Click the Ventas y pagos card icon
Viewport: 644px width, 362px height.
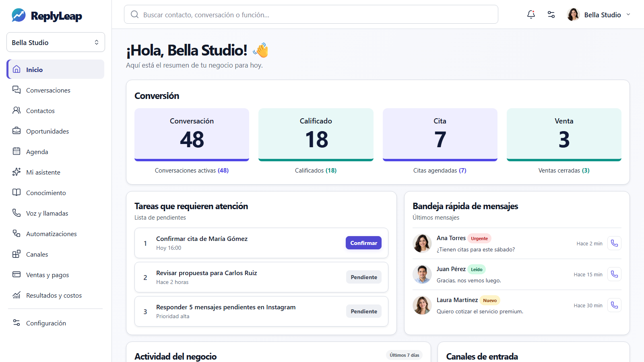[17, 274]
